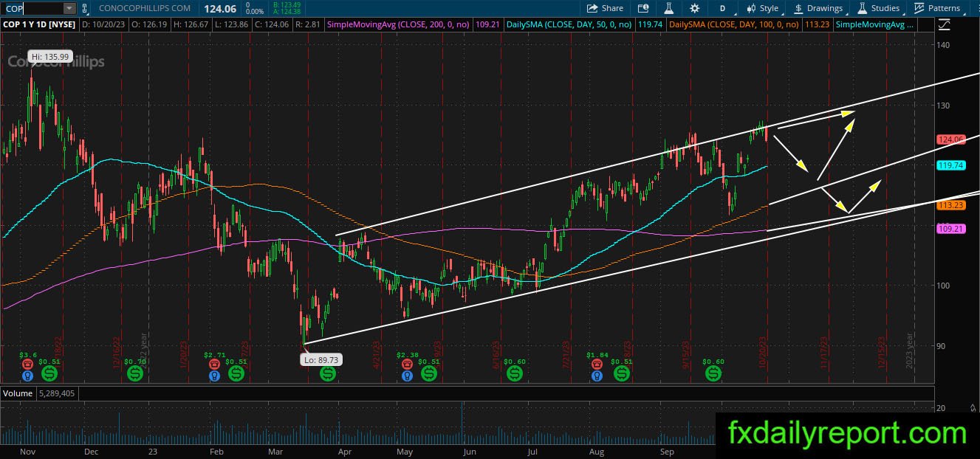Click the D: 10/20/23 date value
Screen dimensions: 980x459
click(103, 24)
